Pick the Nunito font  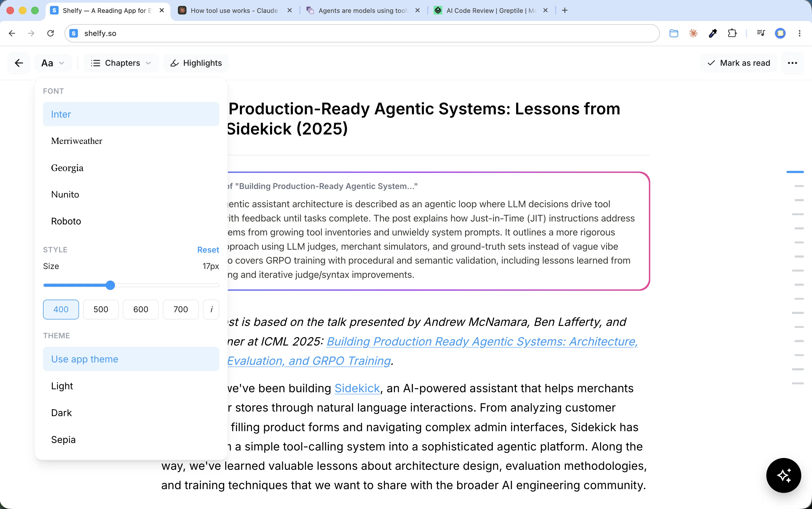(x=131, y=194)
